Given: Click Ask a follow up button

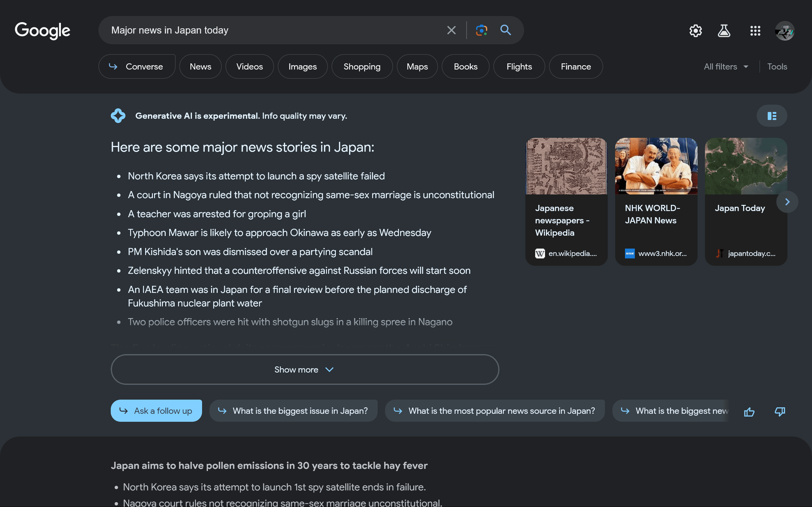Looking at the screenshot, I should (x=156, y=410).
